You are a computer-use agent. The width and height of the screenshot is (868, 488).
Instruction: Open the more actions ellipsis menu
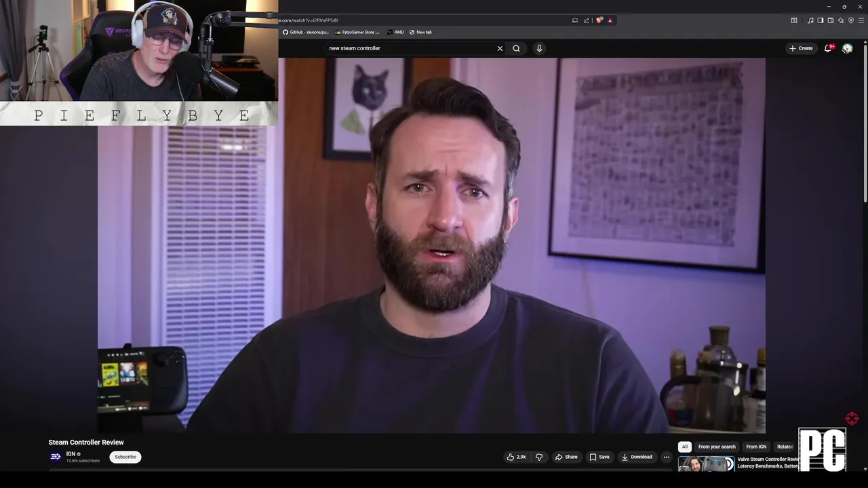tap(667, 457)
